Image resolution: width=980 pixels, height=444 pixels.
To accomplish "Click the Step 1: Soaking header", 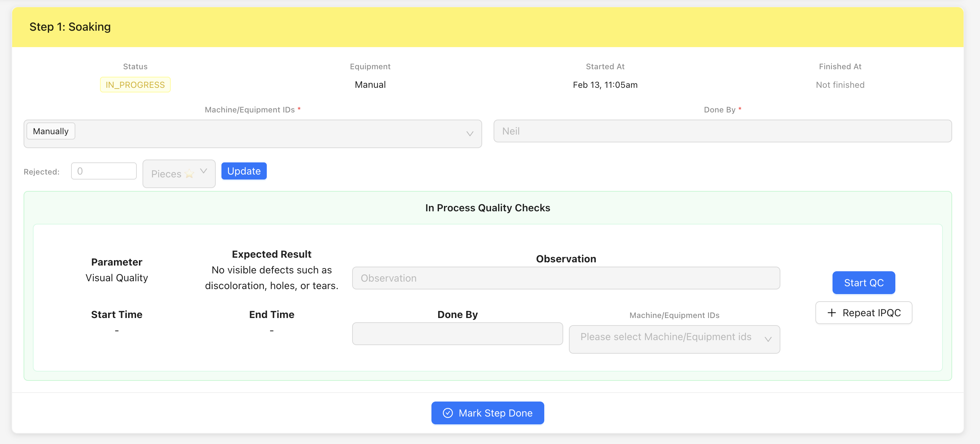I will tap(70, 27).
